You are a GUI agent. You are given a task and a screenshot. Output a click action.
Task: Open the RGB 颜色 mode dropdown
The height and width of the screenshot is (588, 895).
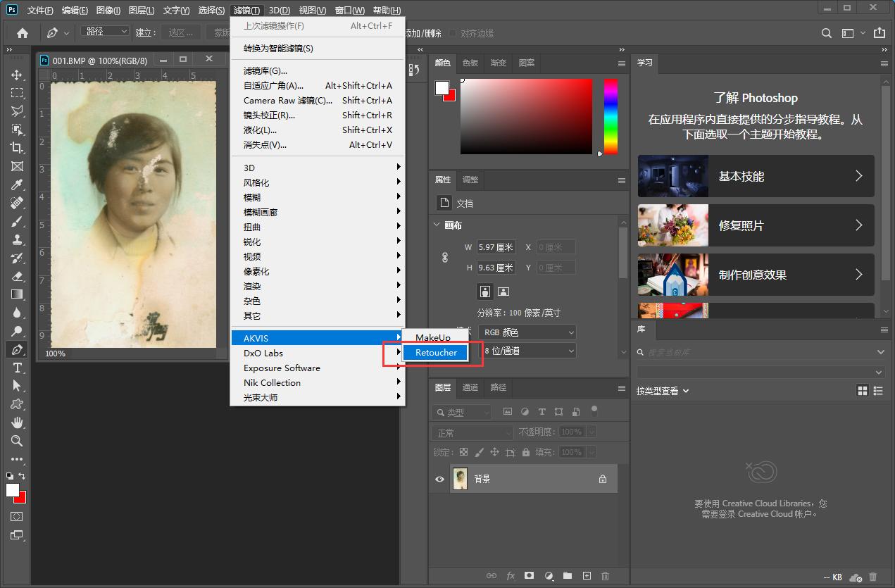527,332
